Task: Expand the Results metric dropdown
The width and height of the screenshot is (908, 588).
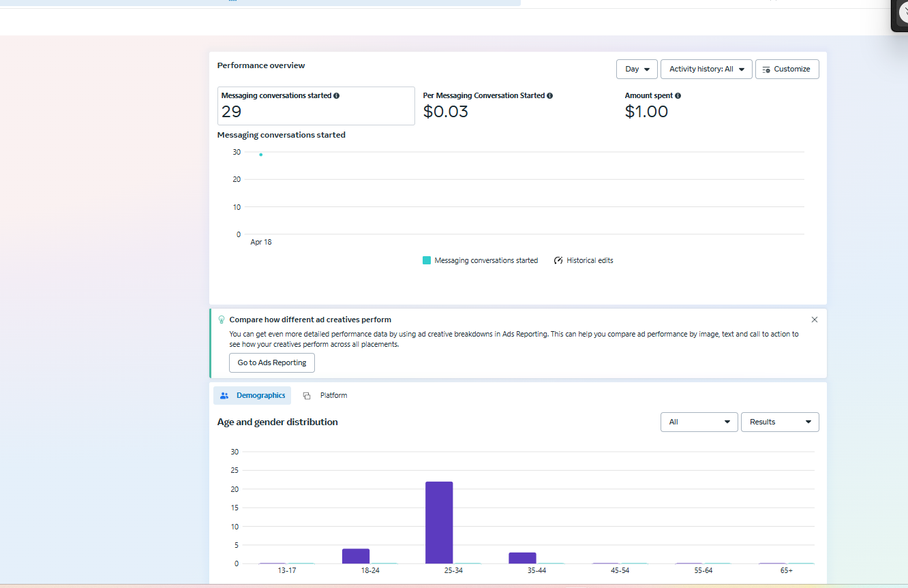Action: coord(780,422)
